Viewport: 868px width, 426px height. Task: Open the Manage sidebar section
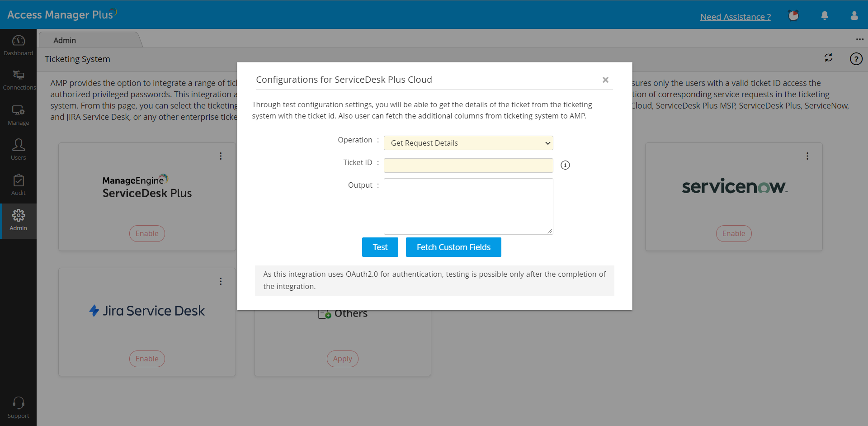click(18, 115)
